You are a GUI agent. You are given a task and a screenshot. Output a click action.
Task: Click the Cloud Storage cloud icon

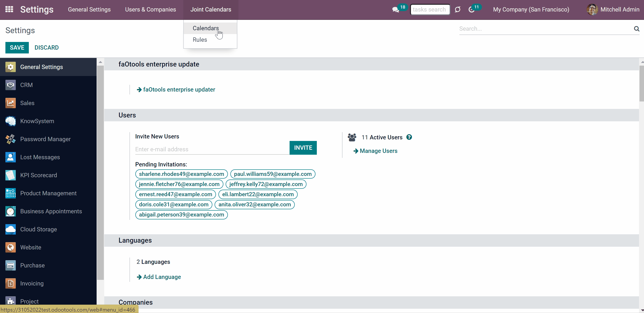(11, 229)
